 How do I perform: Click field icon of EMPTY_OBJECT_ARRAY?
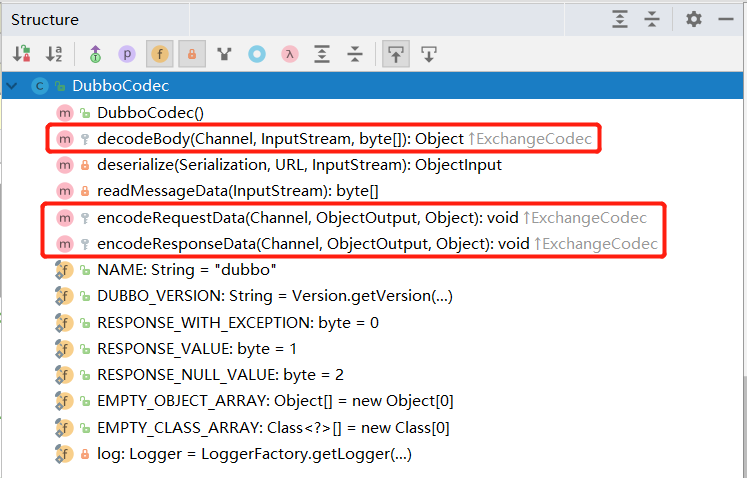click(64, 401)
